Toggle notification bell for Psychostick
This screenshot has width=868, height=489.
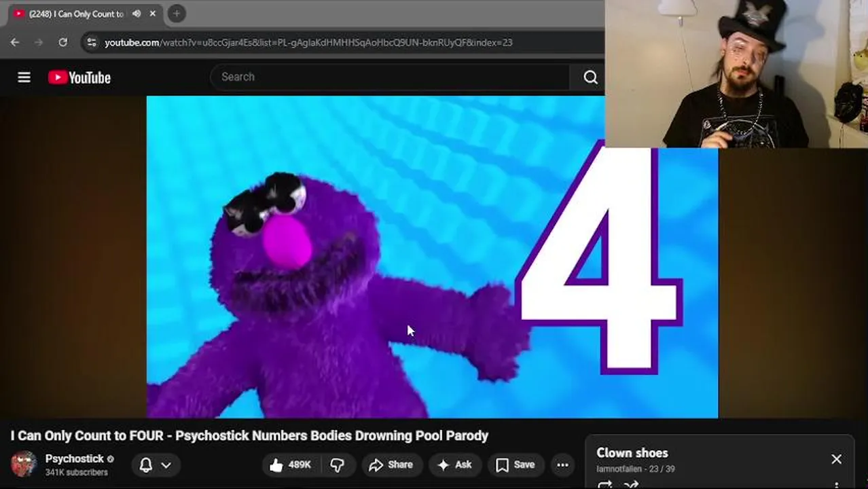[145, 465]
